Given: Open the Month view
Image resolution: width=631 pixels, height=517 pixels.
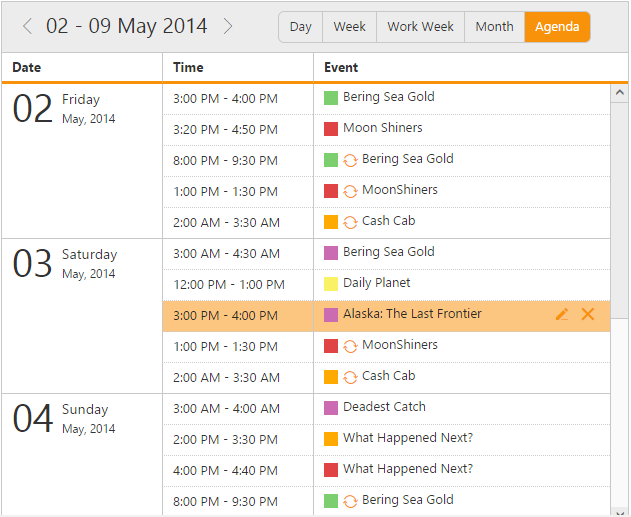Looking at the screenshot, I should pyautogui.click(x=494, y=27).
